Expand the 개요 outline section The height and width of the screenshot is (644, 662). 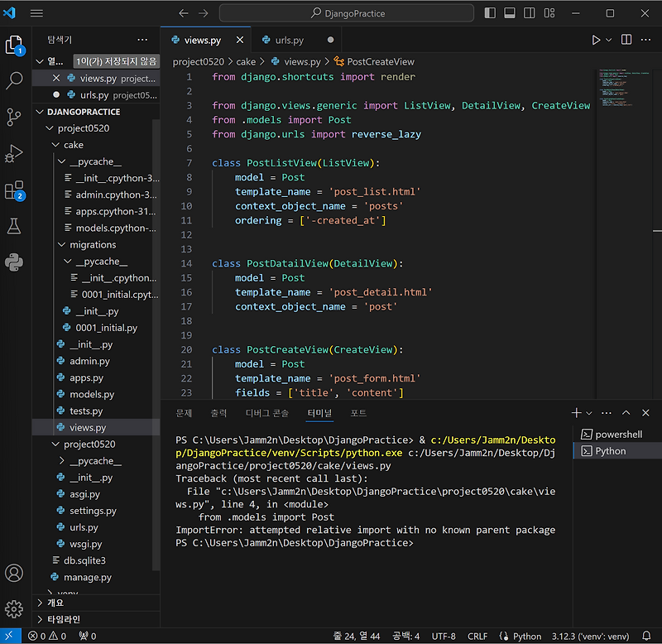coord(96,603)
